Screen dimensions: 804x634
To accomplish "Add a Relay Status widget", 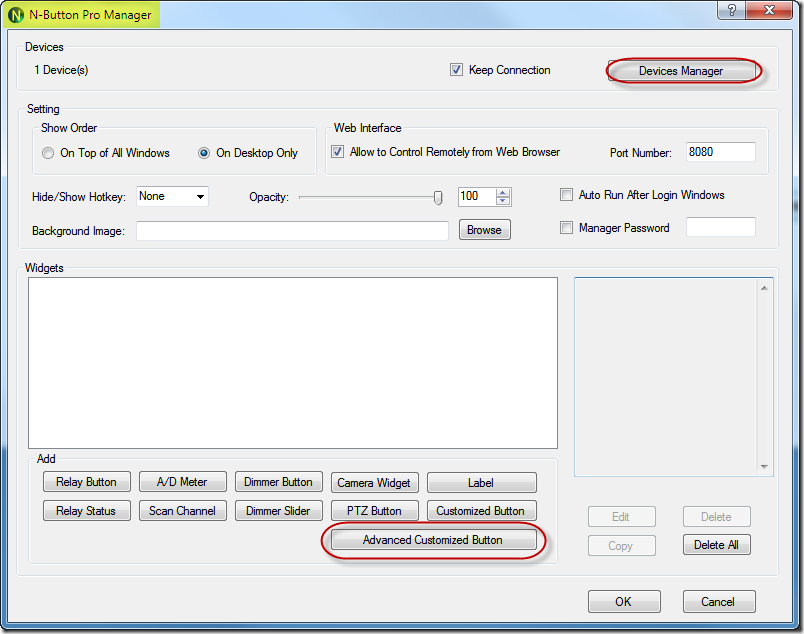I will (86, 511).
